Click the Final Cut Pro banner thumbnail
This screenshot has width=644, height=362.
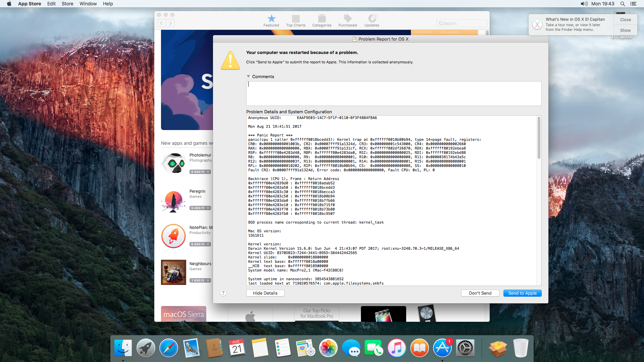[x=383, y=314]
